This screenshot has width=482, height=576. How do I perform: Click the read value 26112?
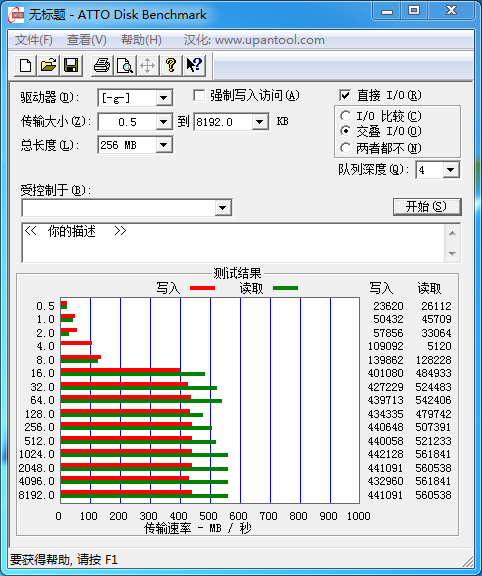[x=436, y=306]
